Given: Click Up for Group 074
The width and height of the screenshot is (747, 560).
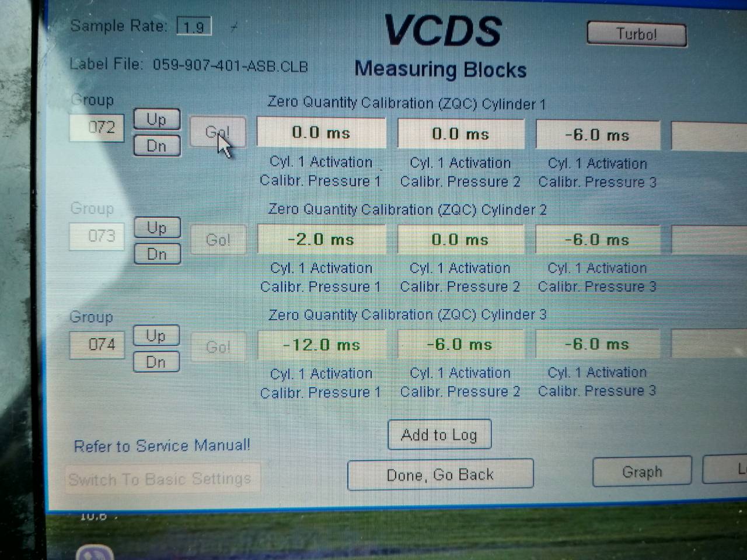Looking at the screenshot, I should (156, 336).
